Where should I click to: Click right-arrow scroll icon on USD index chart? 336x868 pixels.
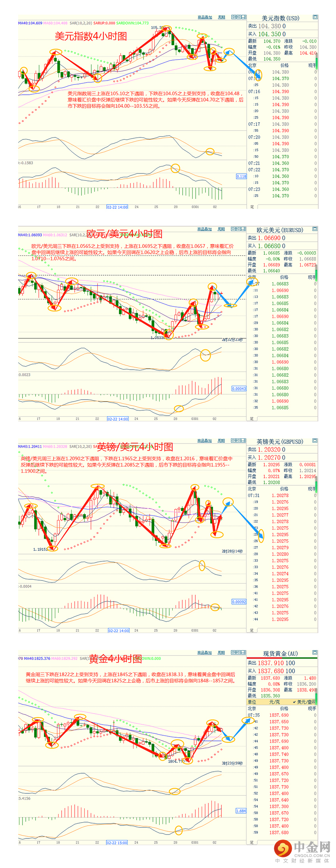(238, 17)
